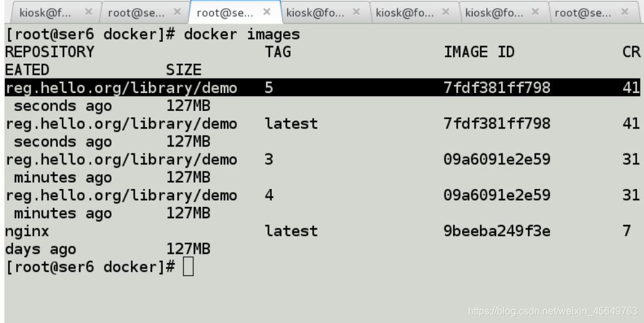The height and width of the screenshot is (323, 644).
Task: Click the 'docker images' command text
Action: [x=242, y=34]
